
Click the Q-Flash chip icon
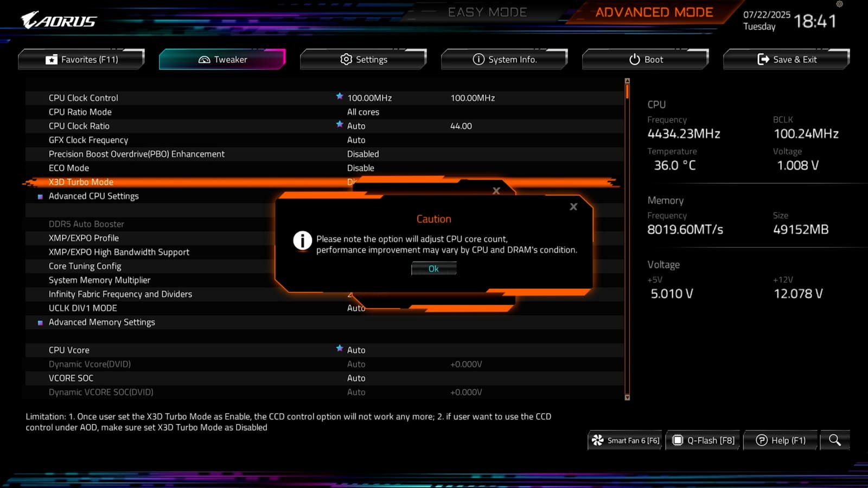[678, 440]
